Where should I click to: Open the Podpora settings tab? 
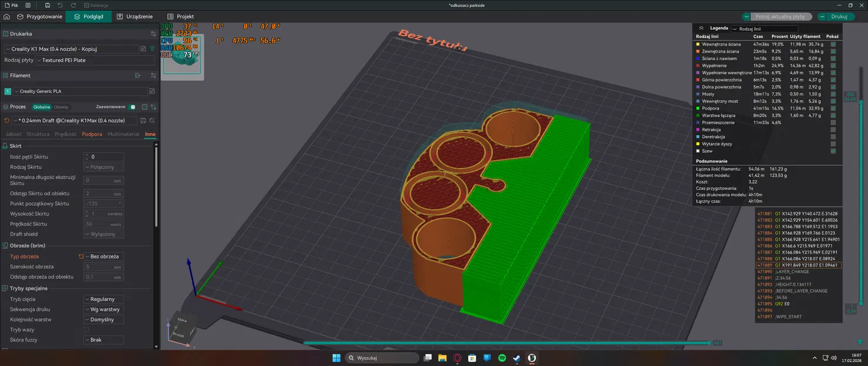pyautogui.click(x=92, y=134)
